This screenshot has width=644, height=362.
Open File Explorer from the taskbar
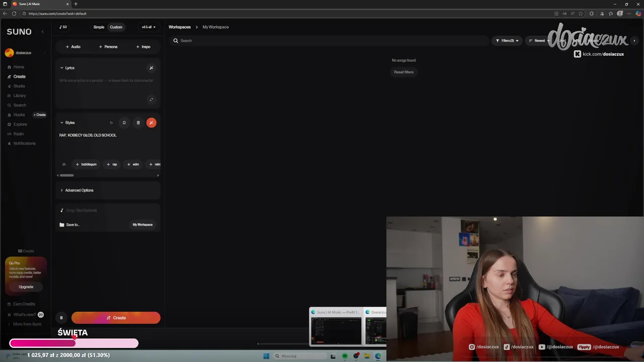click(367, 356)
